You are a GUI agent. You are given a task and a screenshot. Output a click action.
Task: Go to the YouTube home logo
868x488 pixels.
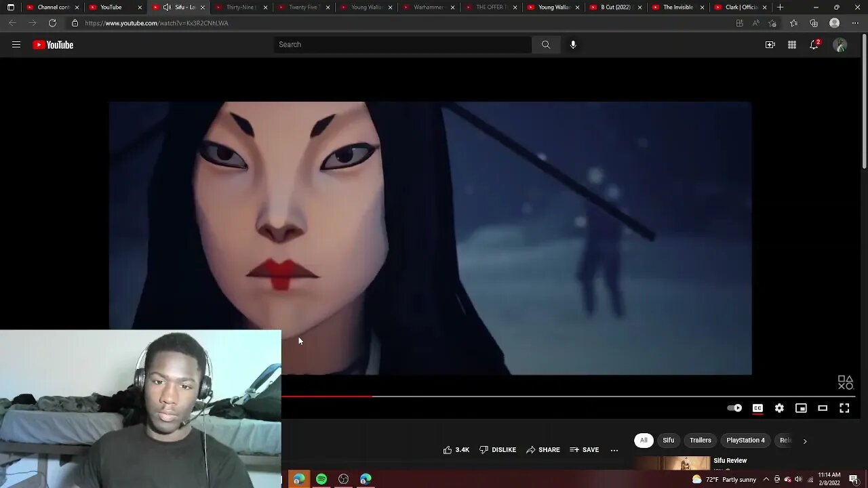(x=53, y=45)
